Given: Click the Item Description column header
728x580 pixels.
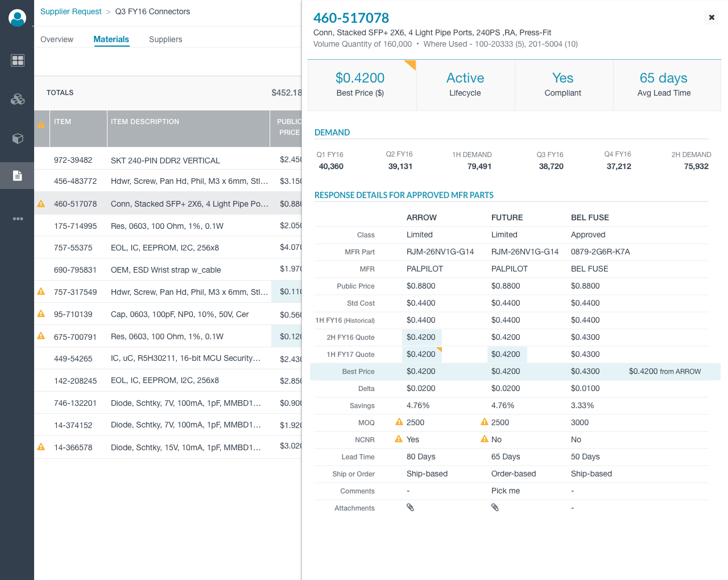Looking at the screenshot, I should pyautogui.click(x=145, y=122).
